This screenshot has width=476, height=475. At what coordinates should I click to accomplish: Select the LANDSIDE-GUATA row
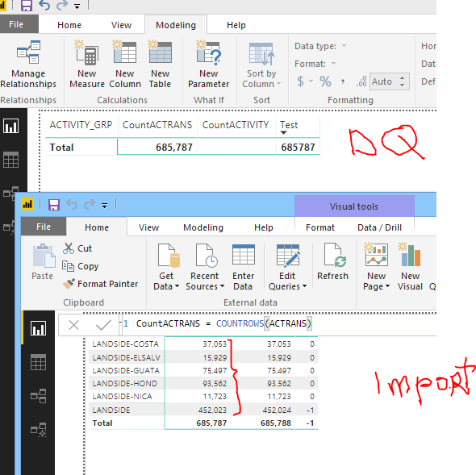203,371
